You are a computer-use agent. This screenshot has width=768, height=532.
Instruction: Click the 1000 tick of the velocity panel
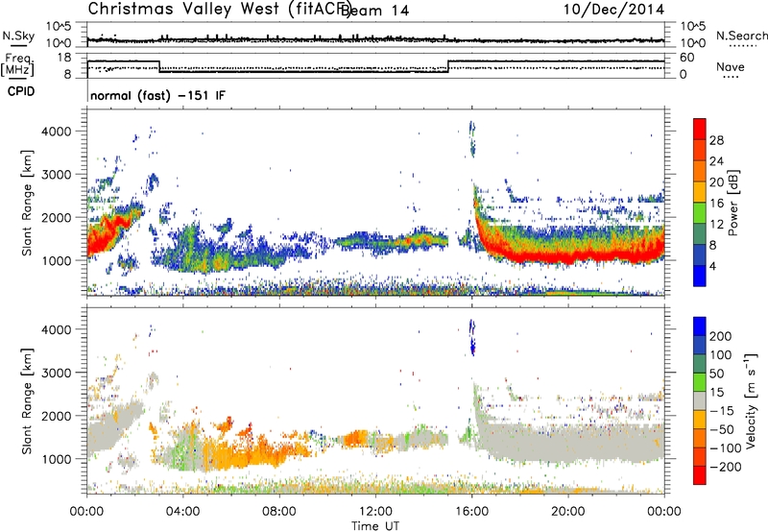tap(57, 459)
